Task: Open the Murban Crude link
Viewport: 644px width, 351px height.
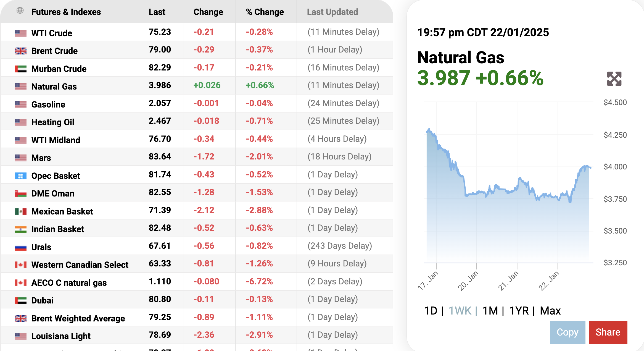Action: click(59, 69)
